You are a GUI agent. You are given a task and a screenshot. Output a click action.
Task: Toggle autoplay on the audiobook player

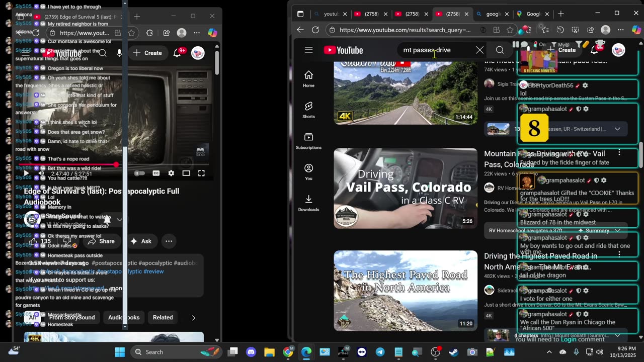[x=139, y=173]
